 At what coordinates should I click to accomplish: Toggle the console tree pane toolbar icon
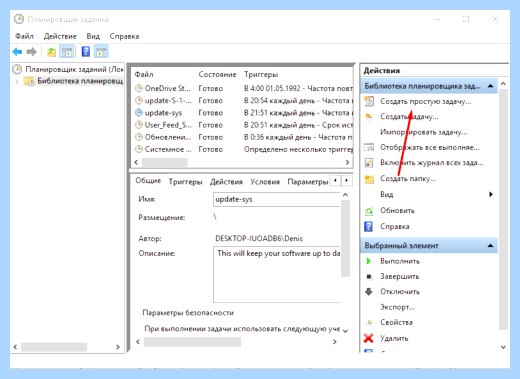point(67,52)
